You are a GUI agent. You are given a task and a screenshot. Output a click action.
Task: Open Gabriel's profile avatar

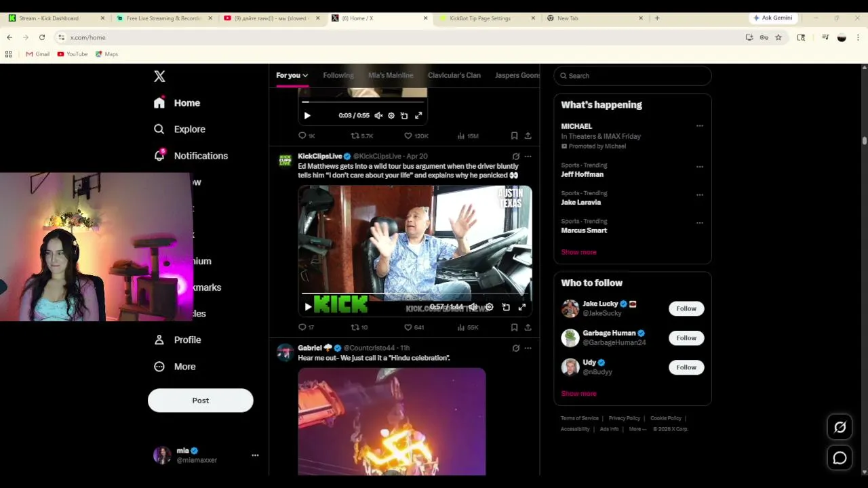click(x=285, y=352)
